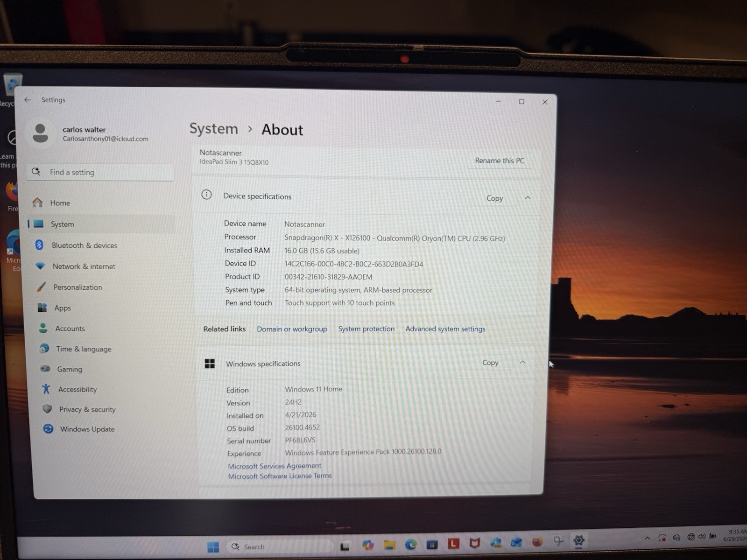The width and height of the screenshot is (747, 560).
Task: Click the Find a setting search box
Action: pyautogui.click(x=100, y=172)
